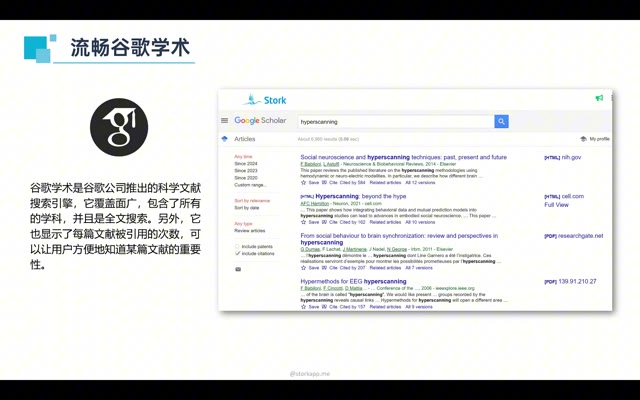Click the My profile cap icon
The width and height of the screenshot is (640, 400).
[x=583, y=139]
